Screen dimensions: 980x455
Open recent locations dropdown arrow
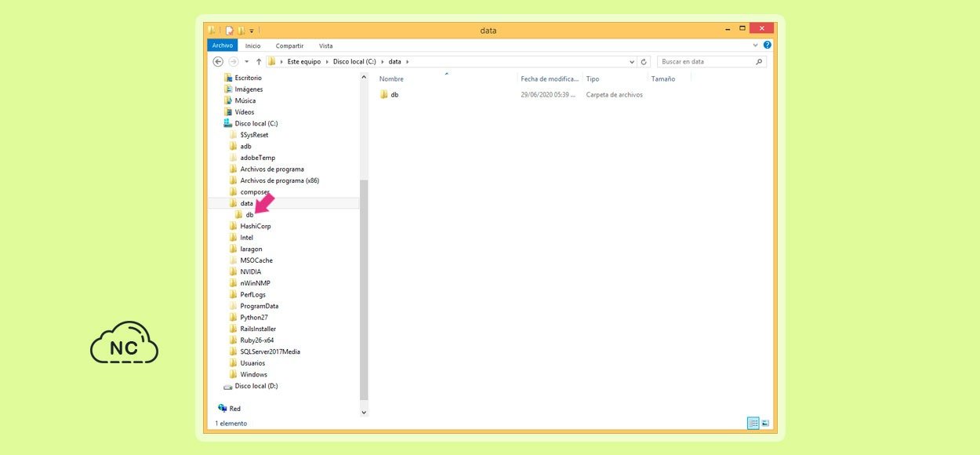(x=246, y=61)
